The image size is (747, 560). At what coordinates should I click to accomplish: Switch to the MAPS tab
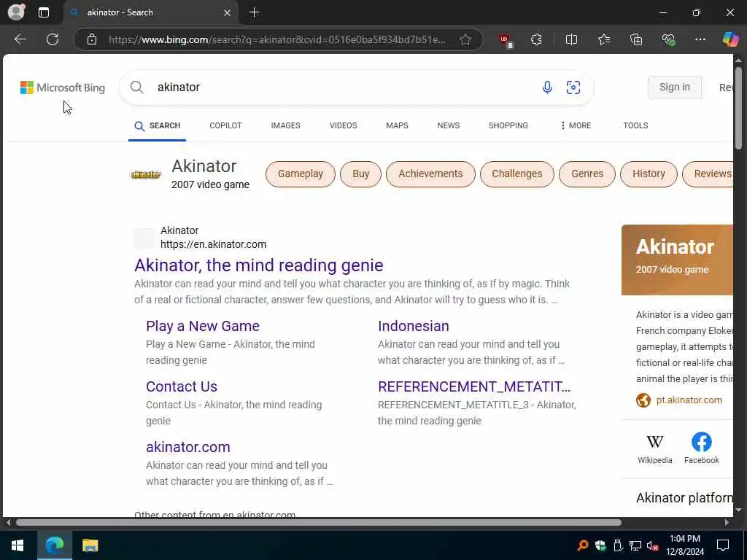click(x=397, y=125)
